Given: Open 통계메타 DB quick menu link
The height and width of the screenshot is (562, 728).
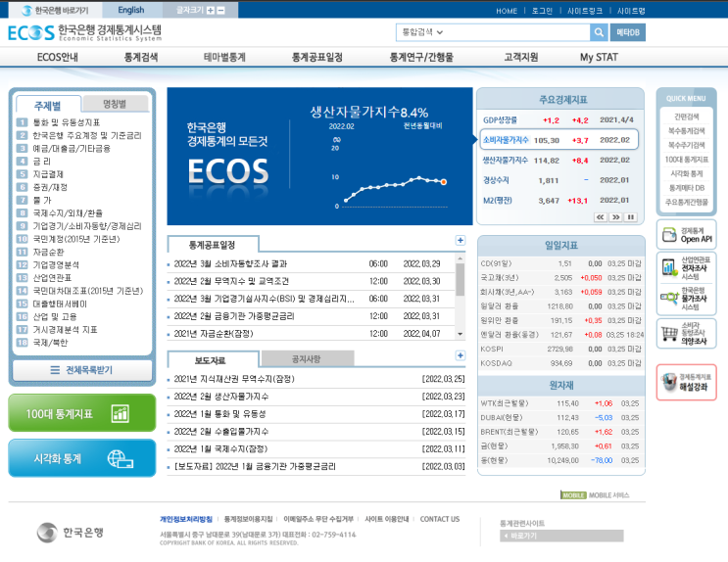Looking at the screenshot, I should pos(686,188).
